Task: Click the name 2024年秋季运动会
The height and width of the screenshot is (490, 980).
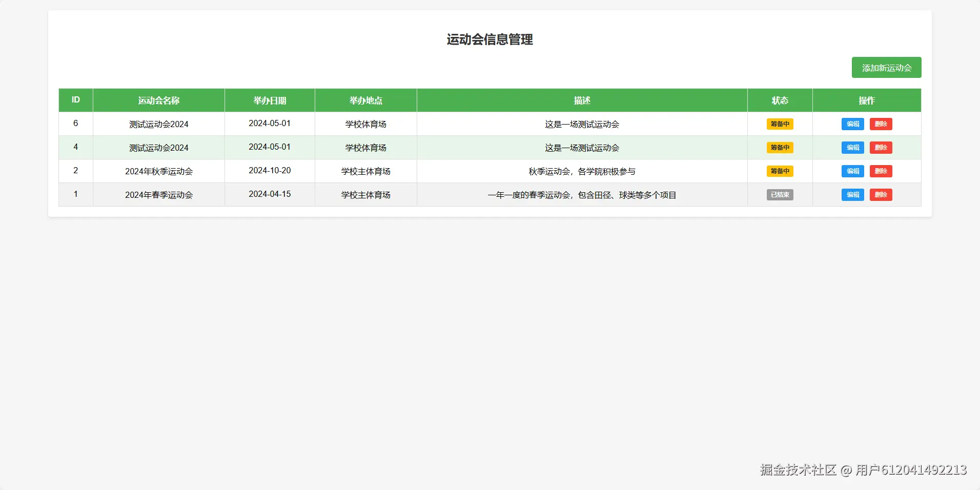Action: pyautogui.click(x=159, y=171)
